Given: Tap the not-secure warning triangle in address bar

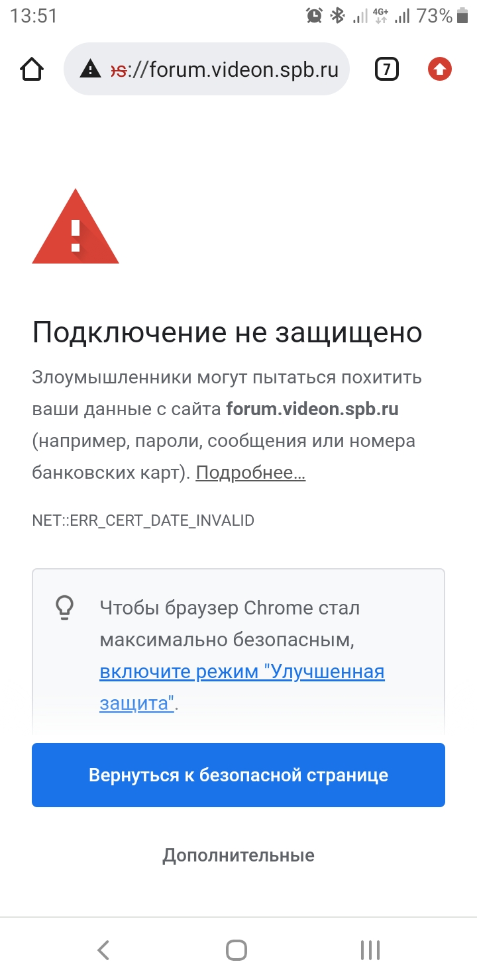Looking at the screenshot, I should (90, 69).
